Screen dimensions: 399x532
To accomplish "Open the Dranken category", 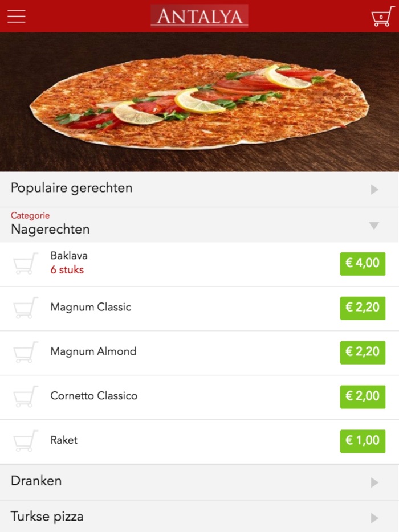I will (36, 481).
